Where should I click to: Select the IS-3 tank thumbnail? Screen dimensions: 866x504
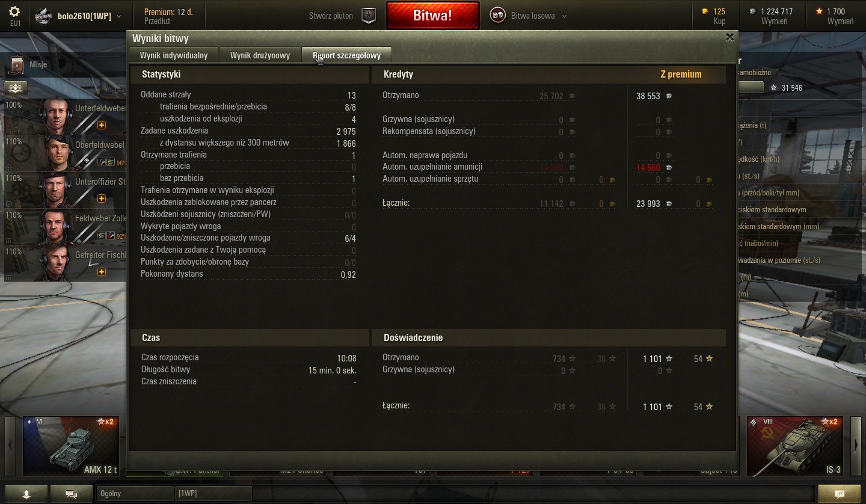tap(795, 446)
